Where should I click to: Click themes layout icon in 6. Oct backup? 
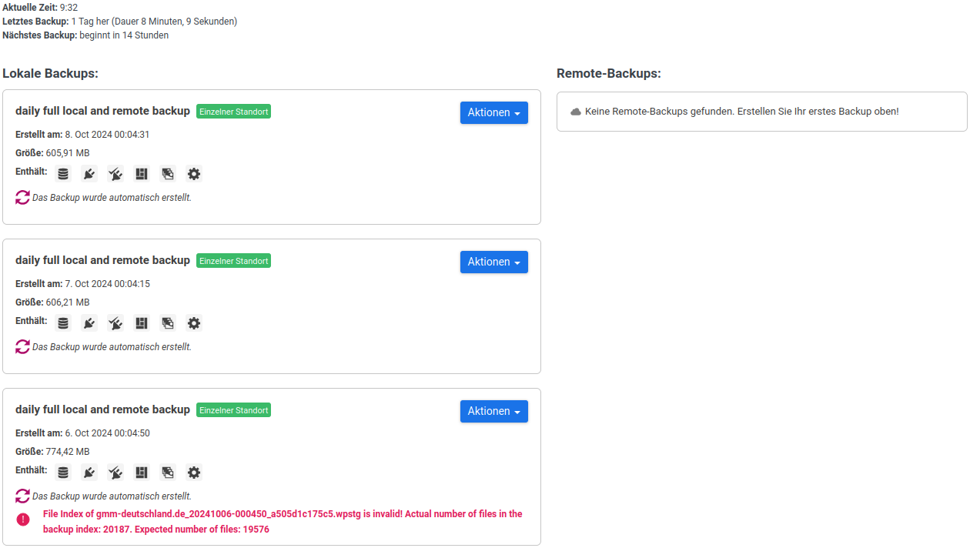(x=142, y=473)
